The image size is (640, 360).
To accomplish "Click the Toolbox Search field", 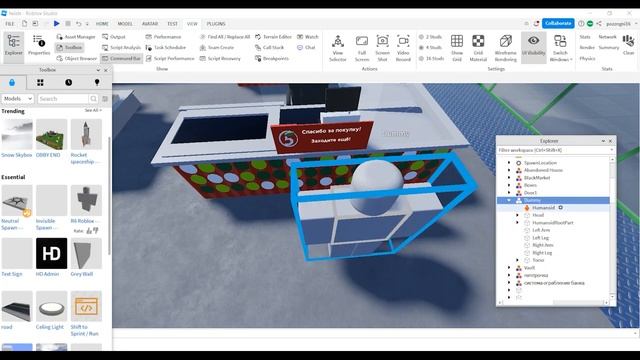I will pyautogui.click(x=63, y=99).
